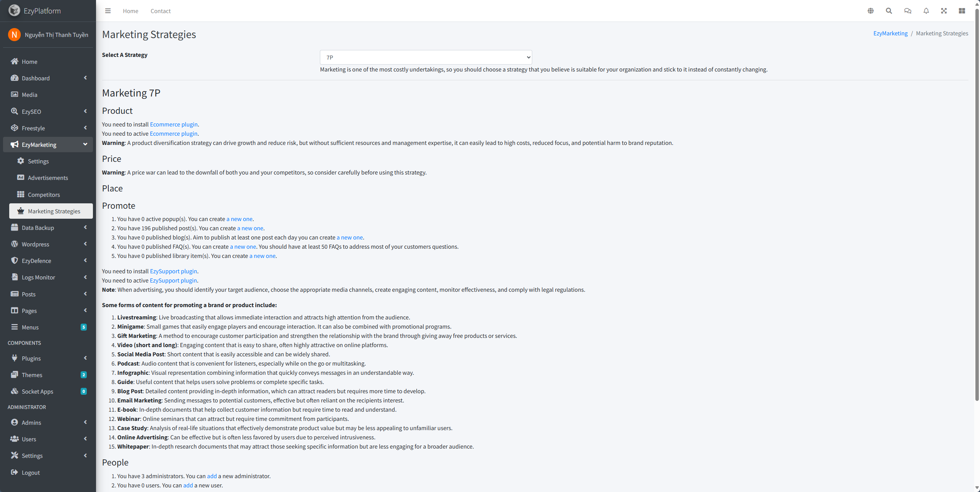Click the EzyPlatform logo icon
This screenshot has height=492, width=980.
[14, 10]
